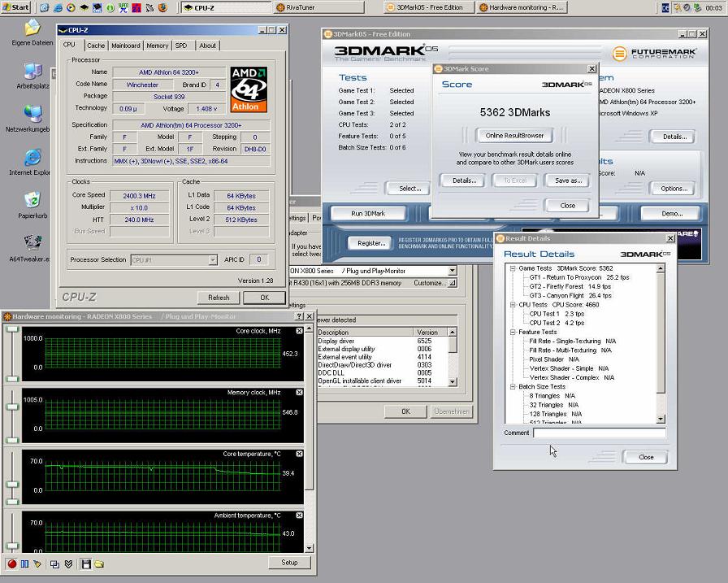Click the Comment input field in Result Details
The width and height of the screenshot is (728, 583).
[600, 433]
